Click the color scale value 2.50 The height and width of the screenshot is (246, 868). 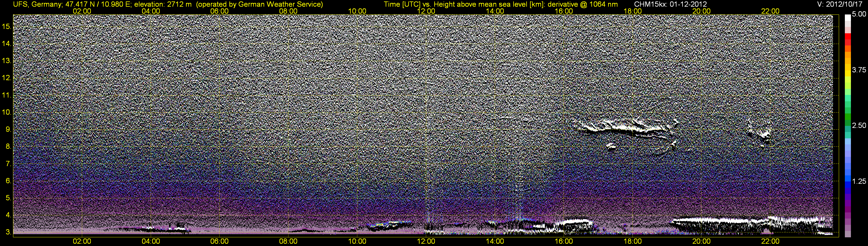(x=859, y=125)
